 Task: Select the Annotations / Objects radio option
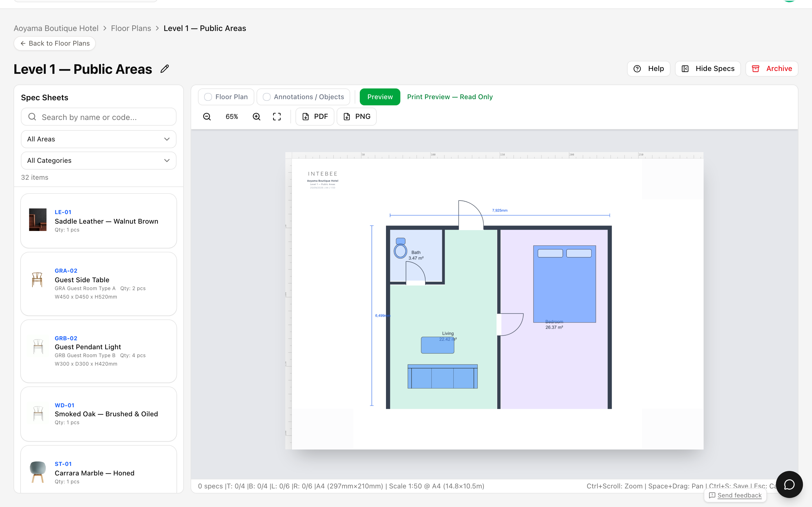click(x=303, y=97)
